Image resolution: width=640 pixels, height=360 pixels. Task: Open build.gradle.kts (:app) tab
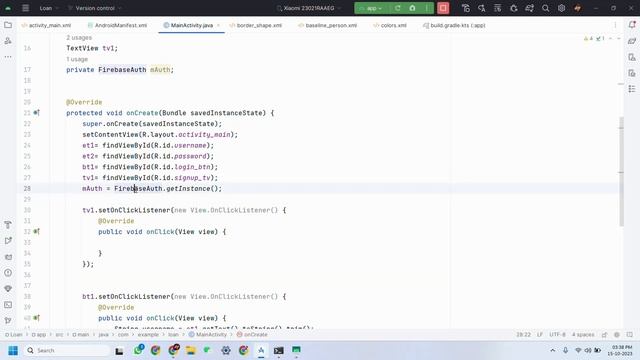(454, 25)
